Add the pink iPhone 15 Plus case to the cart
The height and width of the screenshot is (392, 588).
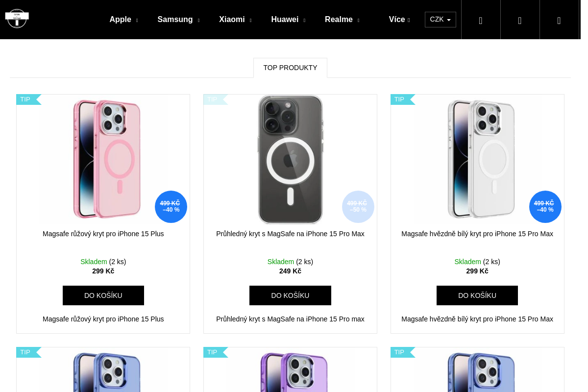103,295
